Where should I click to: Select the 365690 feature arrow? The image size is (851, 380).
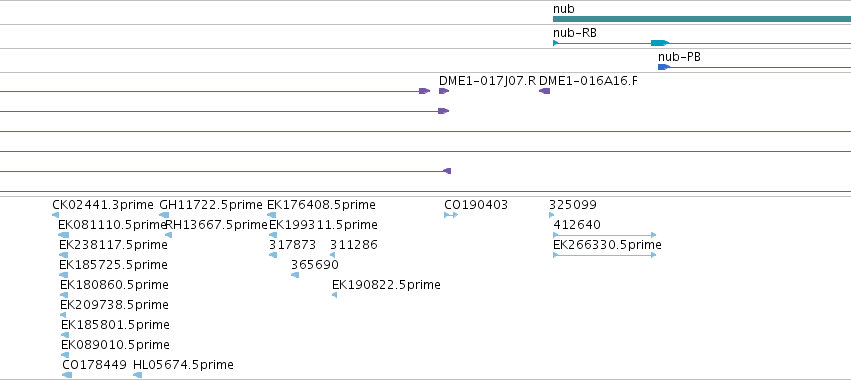pos(295,275)
